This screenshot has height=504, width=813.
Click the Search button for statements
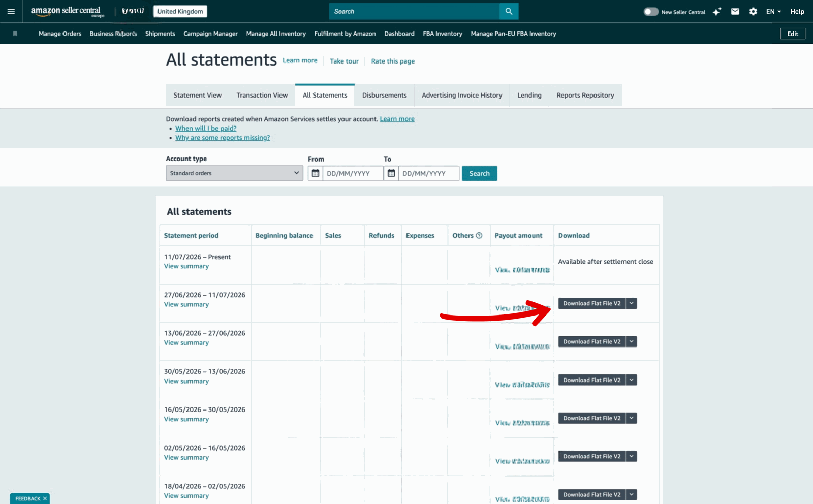coord(479,173)
